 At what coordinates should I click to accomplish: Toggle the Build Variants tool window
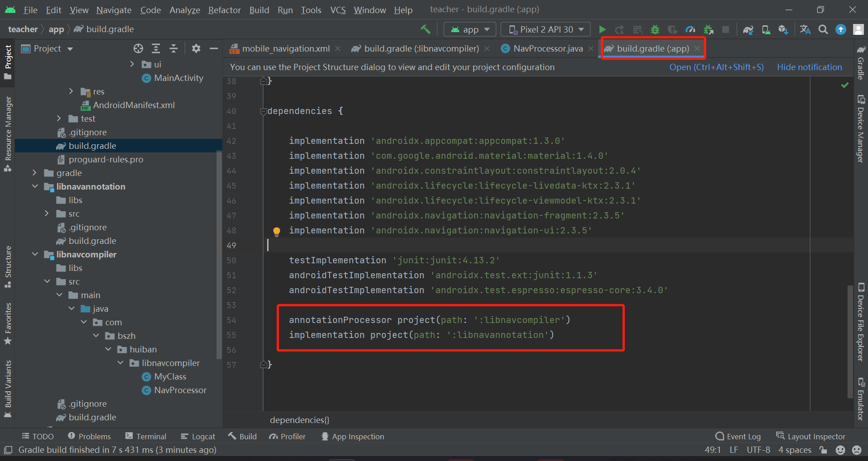pyautogui.click(x=8, y=389)
